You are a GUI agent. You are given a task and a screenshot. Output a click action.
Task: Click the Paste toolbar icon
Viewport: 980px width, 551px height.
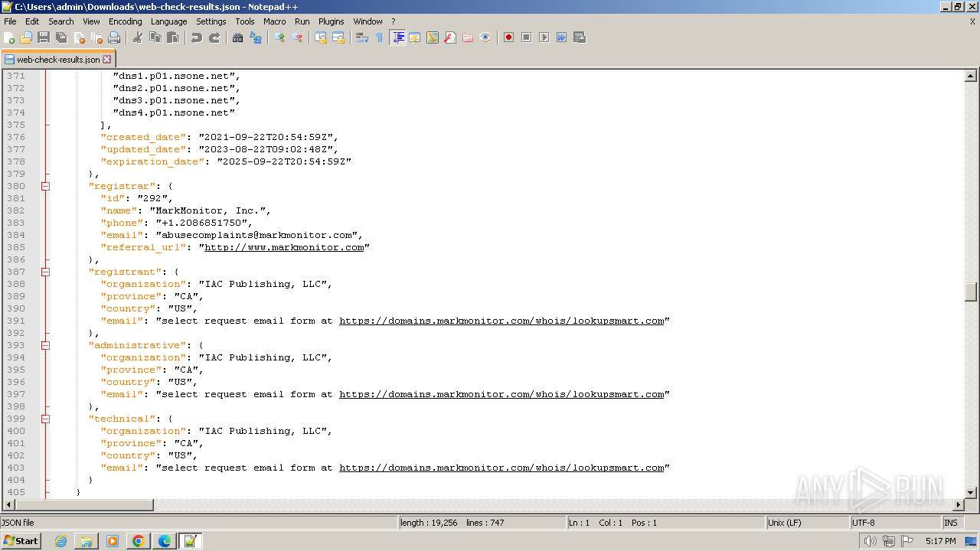(x=173, y=37)
